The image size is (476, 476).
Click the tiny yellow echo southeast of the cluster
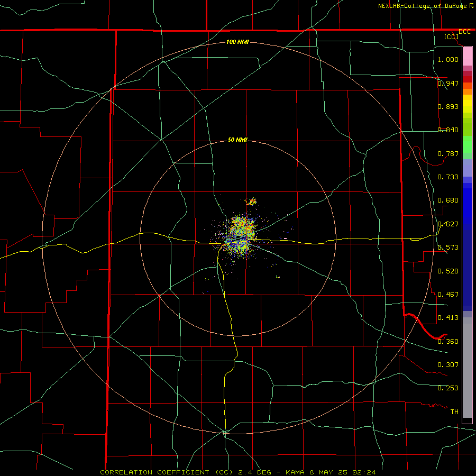point(278,277)
